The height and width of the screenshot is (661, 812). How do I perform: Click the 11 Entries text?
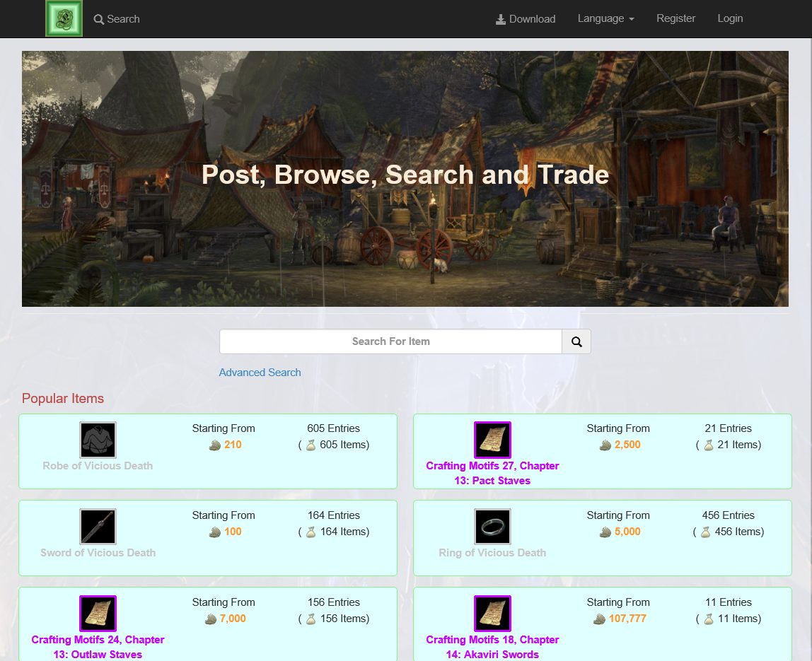click(728, 602)
